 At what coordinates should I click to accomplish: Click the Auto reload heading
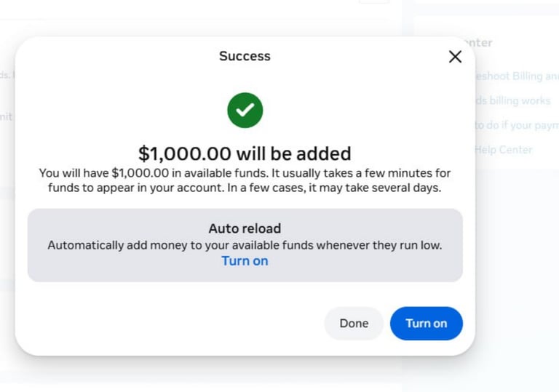(x=245, y=228)
